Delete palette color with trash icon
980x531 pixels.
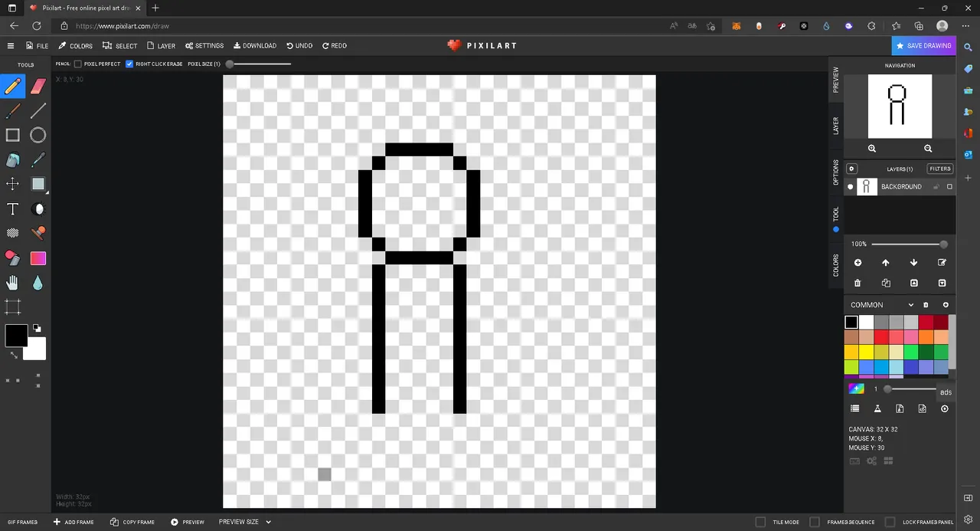(x=926, y=305)
